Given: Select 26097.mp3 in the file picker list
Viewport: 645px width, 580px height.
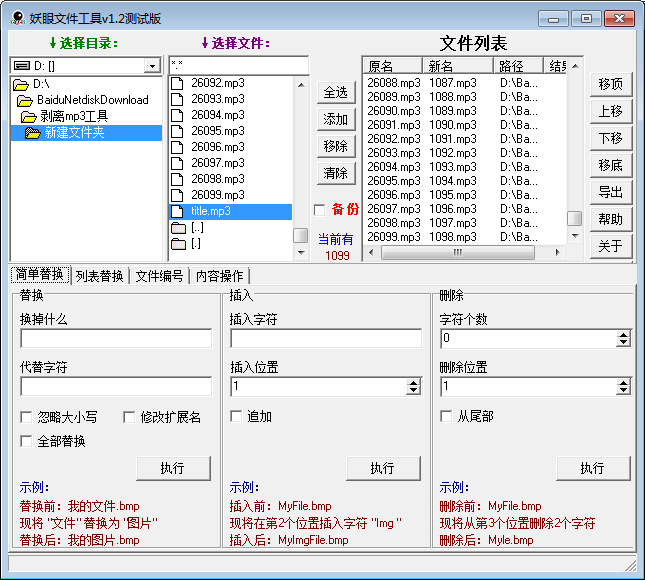Looking at the screenshot, I should click(218, 163).
